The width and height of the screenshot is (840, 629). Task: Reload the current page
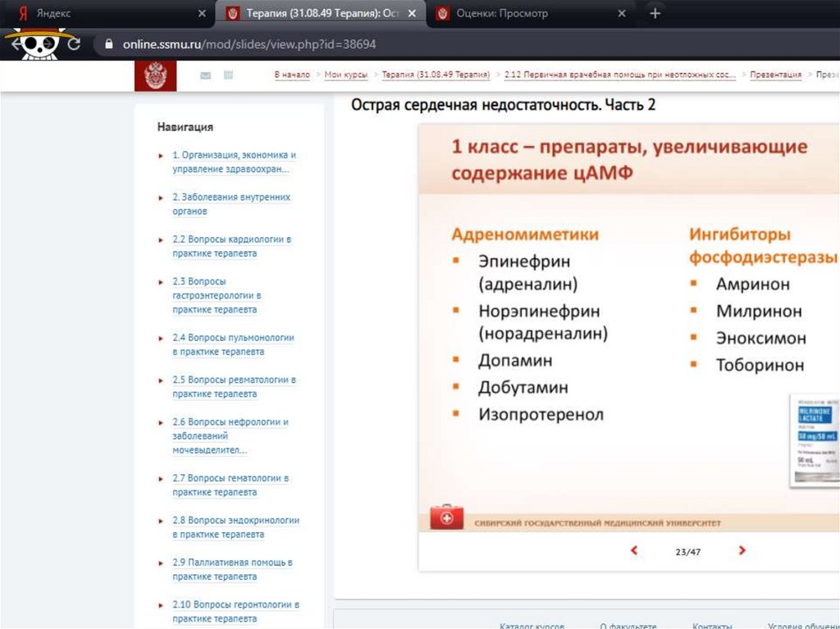click(x=74, y=44)
